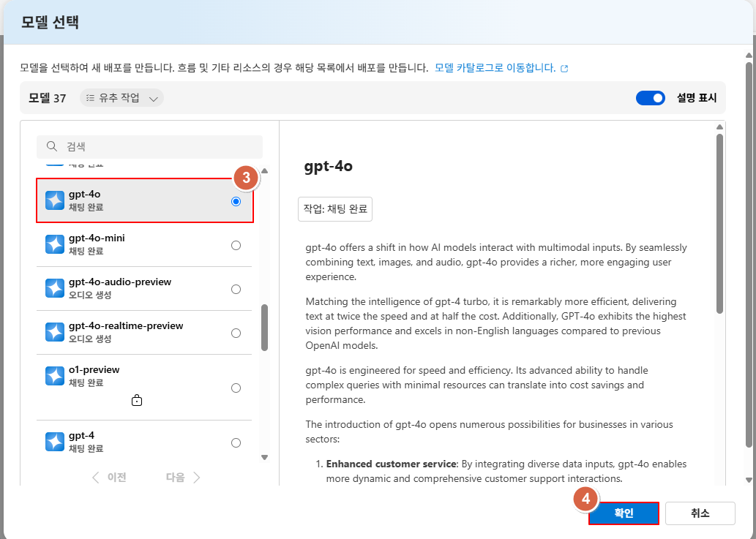Click 채팅 완료 under gpt-4o-mini
The height and width of the screenshot is (539, 756).
click(86, 251)
